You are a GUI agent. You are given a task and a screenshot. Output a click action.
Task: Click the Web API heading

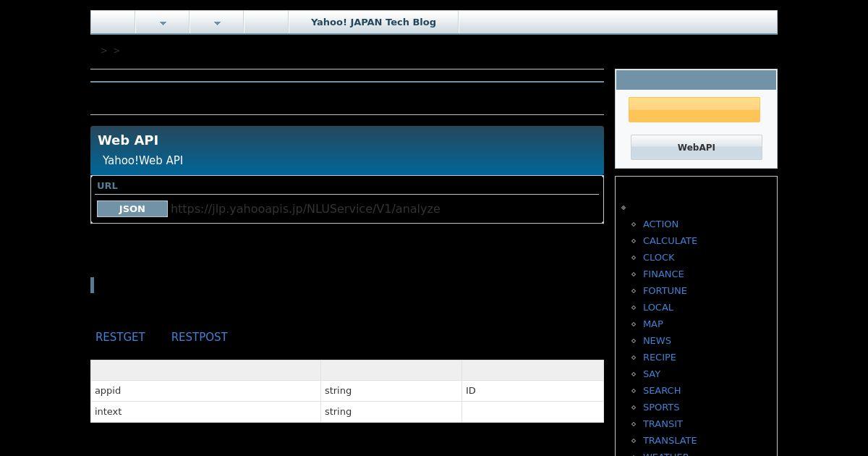click(x=128, y=140)
